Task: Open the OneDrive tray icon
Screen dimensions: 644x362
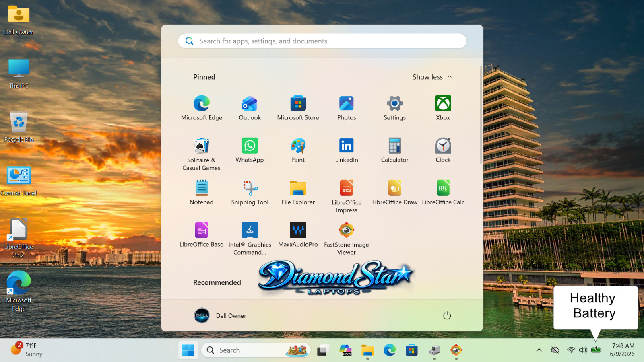Action: tap(555, 350)
